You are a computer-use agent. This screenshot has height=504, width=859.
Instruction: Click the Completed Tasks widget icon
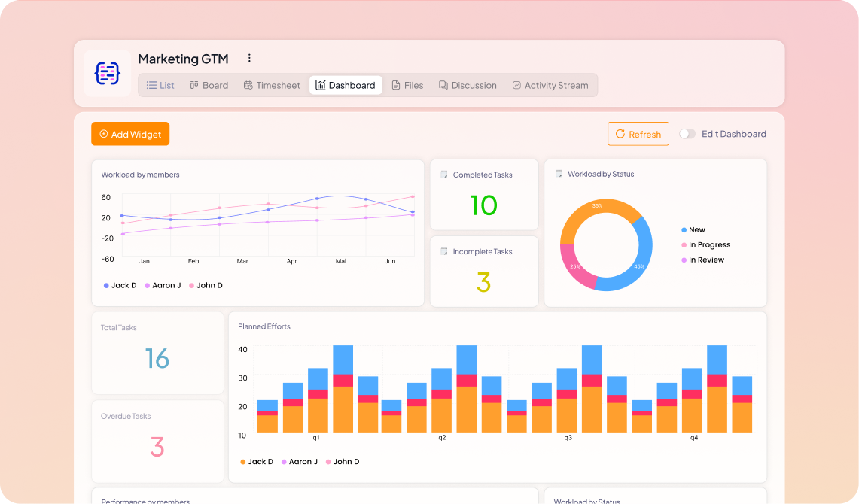coord(444,175)
